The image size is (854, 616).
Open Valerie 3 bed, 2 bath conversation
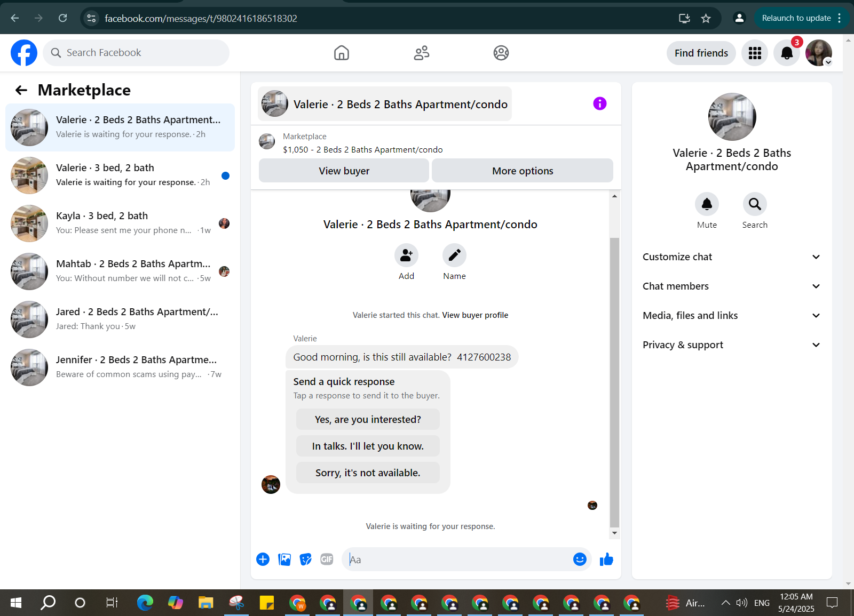pos(120,175)
